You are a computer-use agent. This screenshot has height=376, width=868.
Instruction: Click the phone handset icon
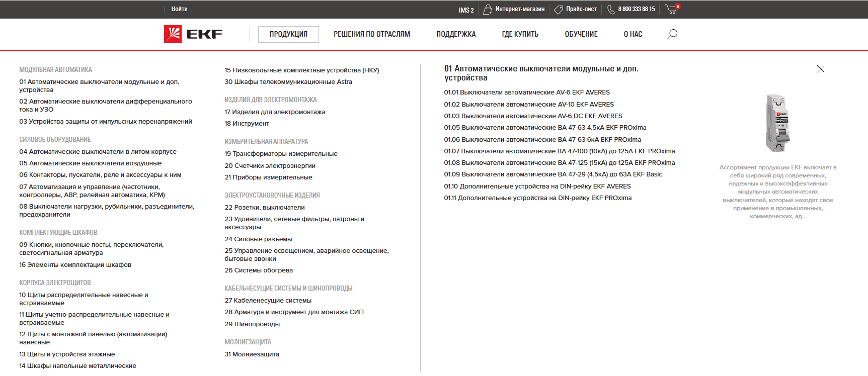pos(611,10)
